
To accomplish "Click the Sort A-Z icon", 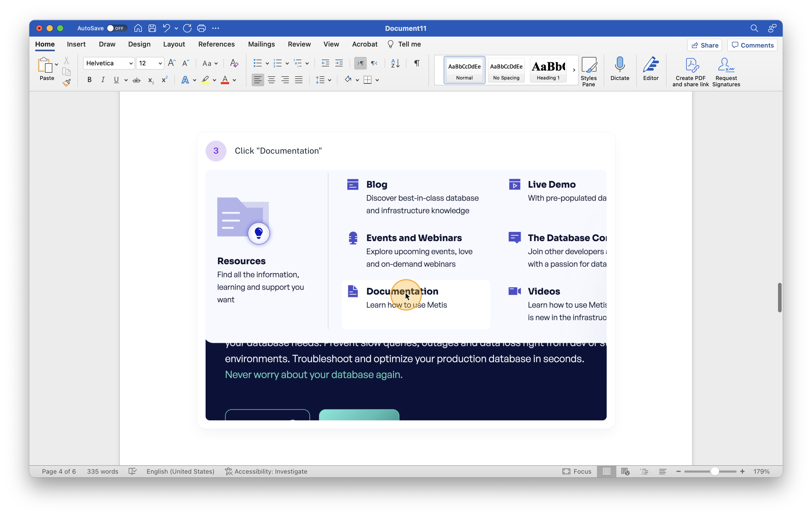I will click(395, 63).
